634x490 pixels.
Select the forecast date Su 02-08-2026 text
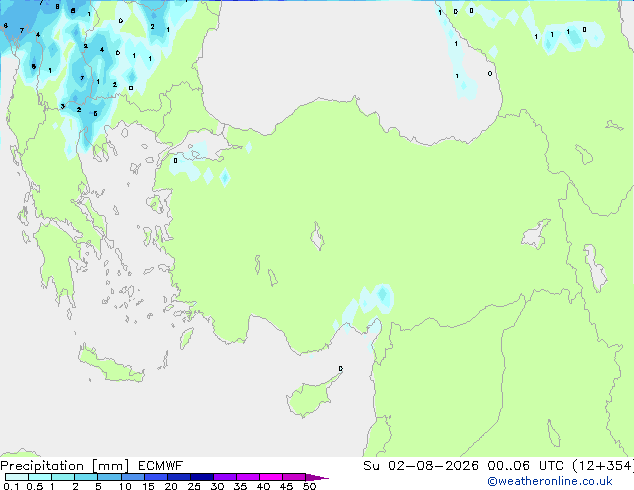[x=421, y=466]
